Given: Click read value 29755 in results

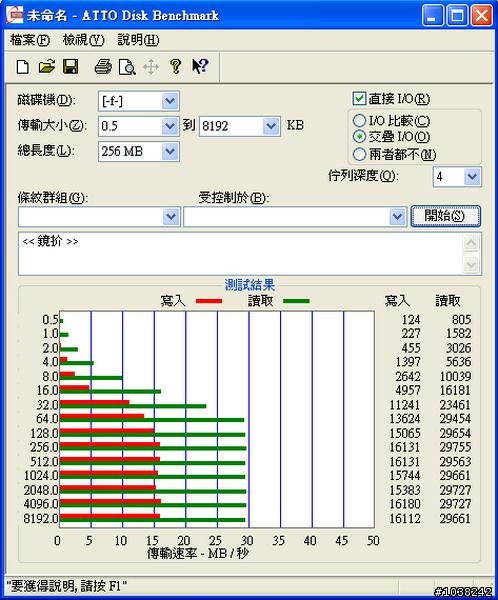Looking at the screenshot, I should [x=455, y=447].
